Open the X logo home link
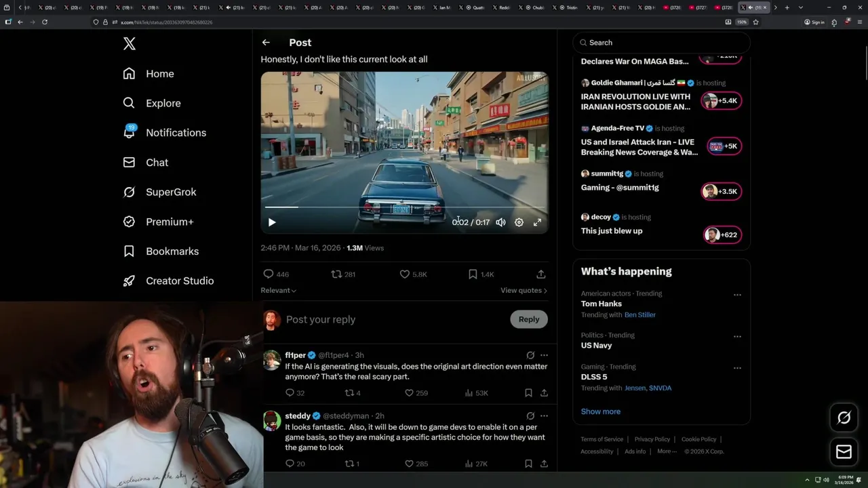The width and height of the screenshot is (868, 488). pos(130,44)
